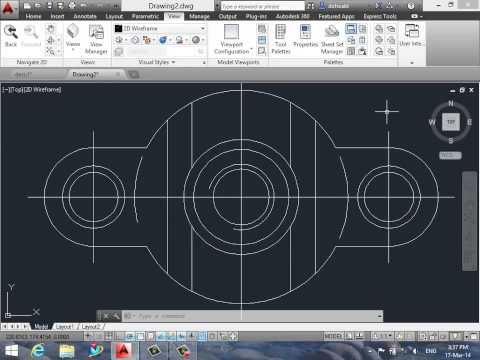Switch to the Home ribbon tab
480x360 pixels.
33,16
